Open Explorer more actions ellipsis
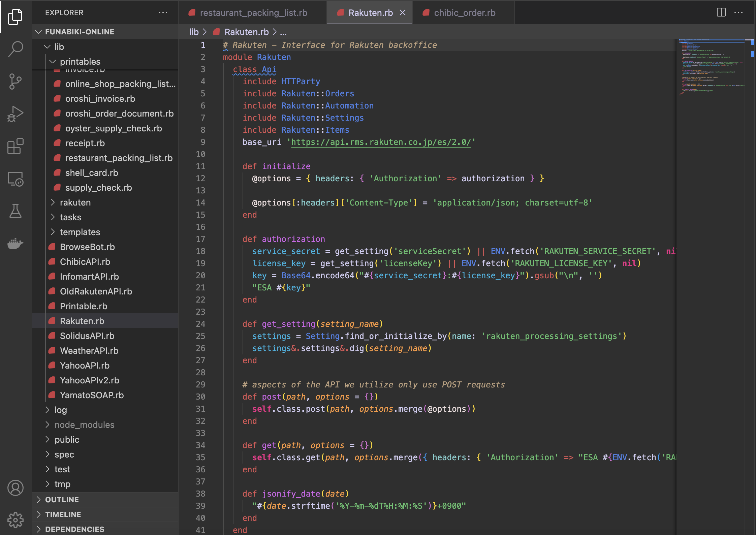Screen dimensions: 756x535 pyautogui.click(x=163, y=13)
